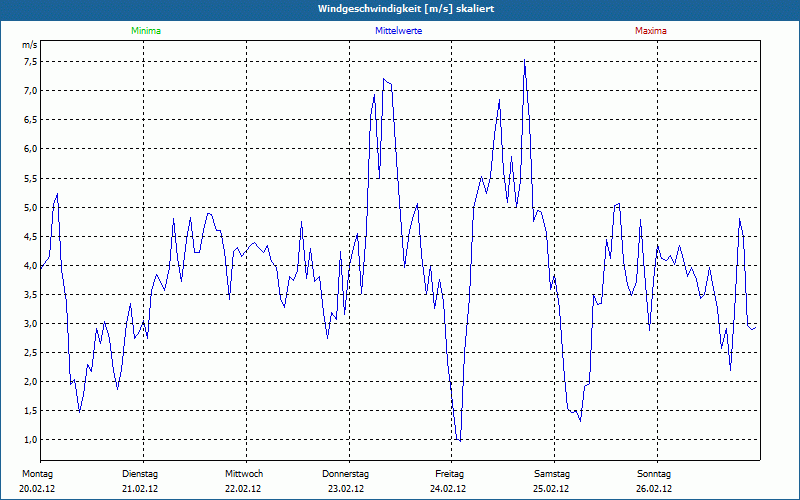The image size is (800, 500).
Task: Click the 7,5 y-axis value
Action: pyautogui.click(x=30, y=62)
